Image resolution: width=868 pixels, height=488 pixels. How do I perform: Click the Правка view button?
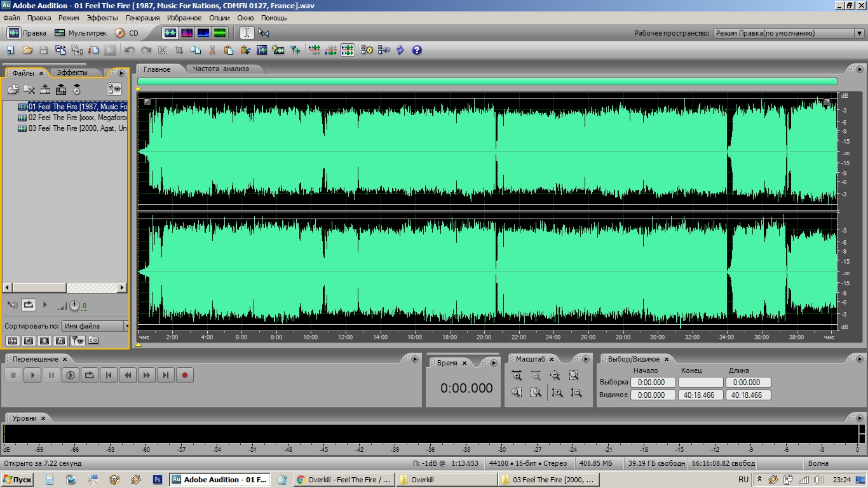[x=27, y=33]
